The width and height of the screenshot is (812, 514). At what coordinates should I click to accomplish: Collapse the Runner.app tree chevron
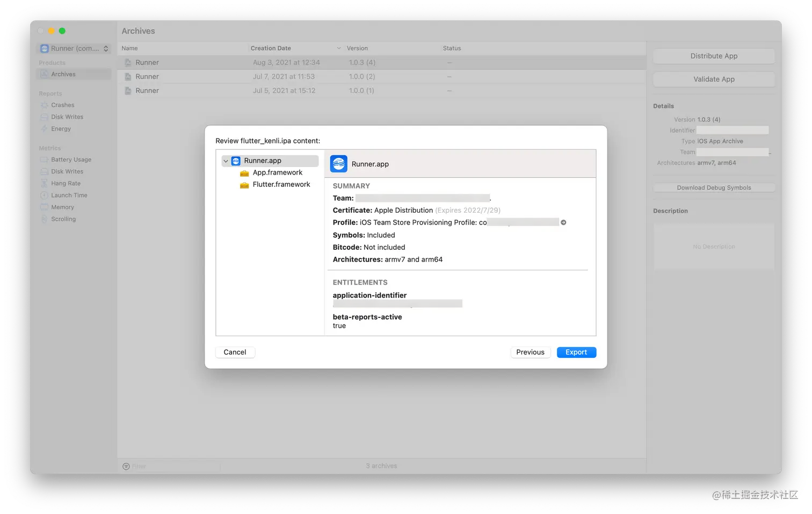(226, 161)
